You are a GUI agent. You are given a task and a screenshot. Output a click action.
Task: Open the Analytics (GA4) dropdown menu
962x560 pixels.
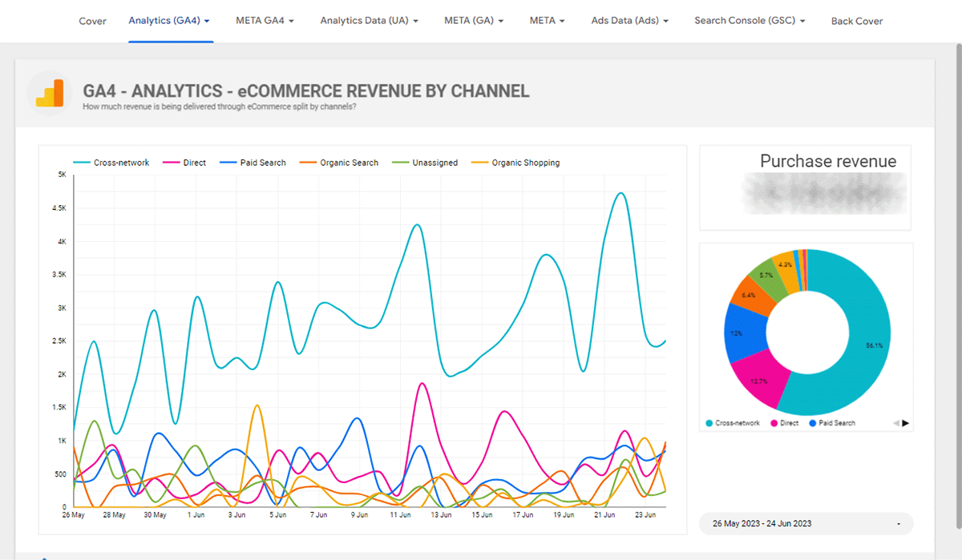(169, 20)
